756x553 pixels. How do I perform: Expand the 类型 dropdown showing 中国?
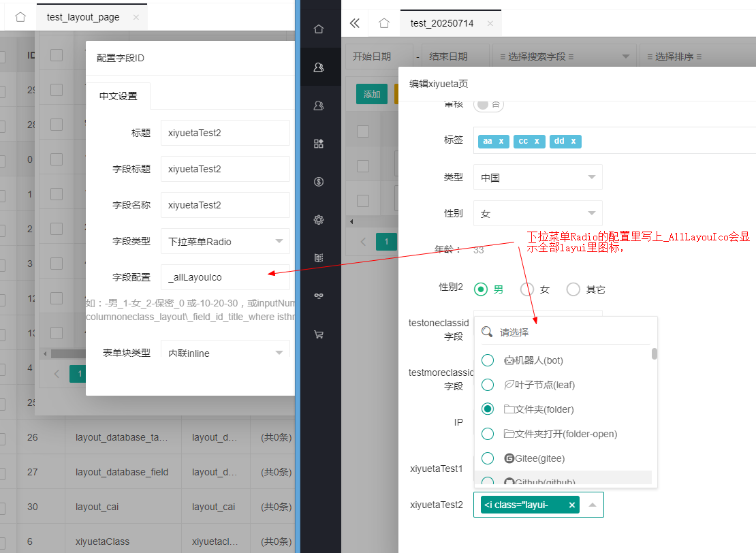[x=539, y=177]
